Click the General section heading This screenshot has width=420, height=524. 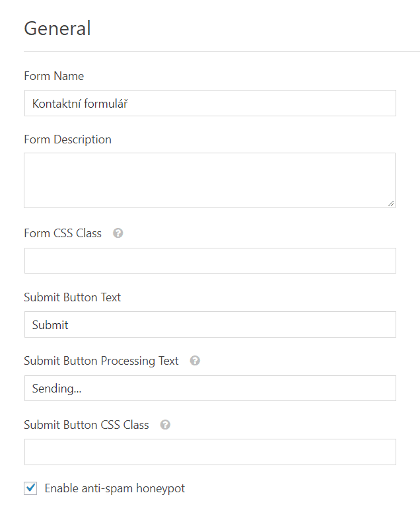point(57,28)
